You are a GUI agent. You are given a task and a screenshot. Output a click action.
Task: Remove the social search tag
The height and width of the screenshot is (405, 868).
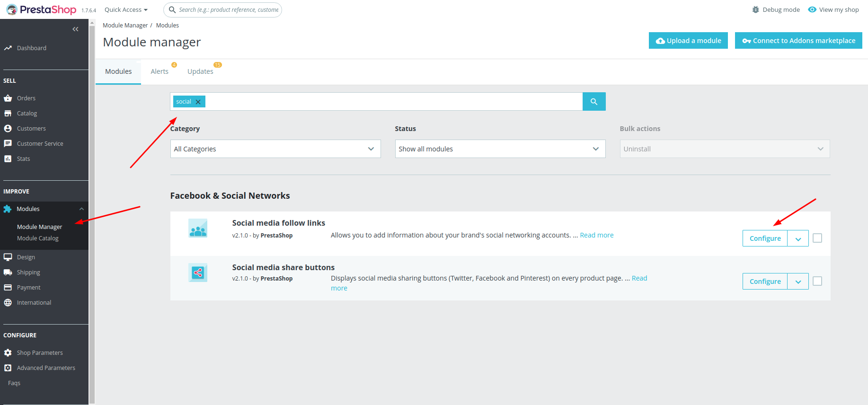[198, 102]
